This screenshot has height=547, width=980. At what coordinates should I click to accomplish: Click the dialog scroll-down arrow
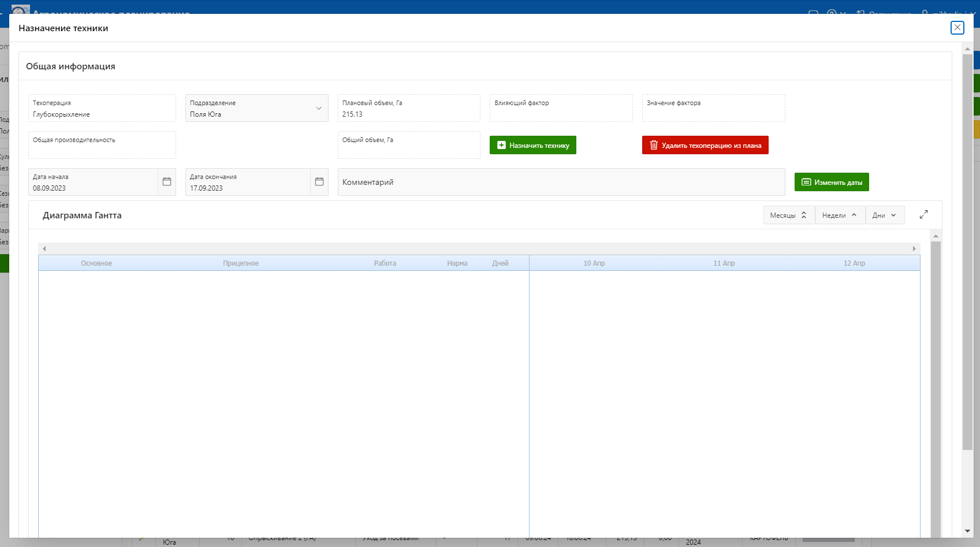click(x=967, y=531)
